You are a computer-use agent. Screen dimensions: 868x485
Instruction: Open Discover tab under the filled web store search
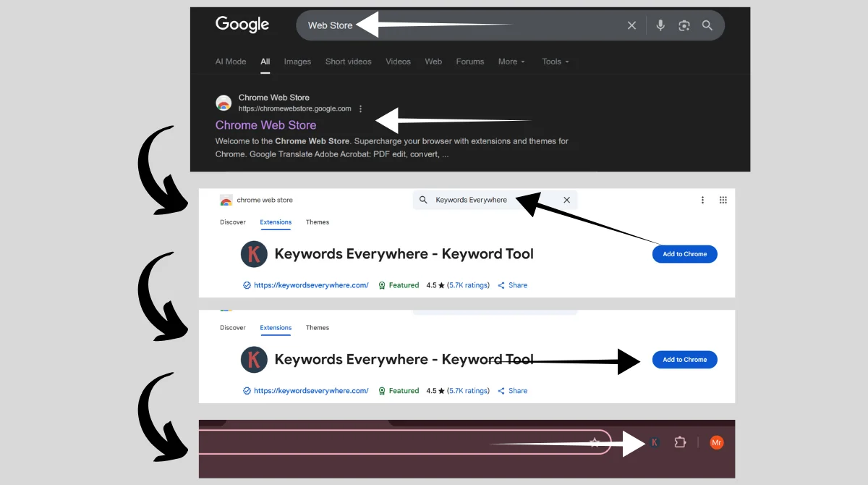tap(233, 222)
